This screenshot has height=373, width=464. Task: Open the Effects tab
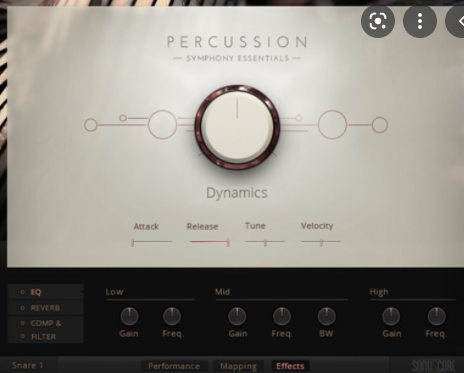coord(290,366)
